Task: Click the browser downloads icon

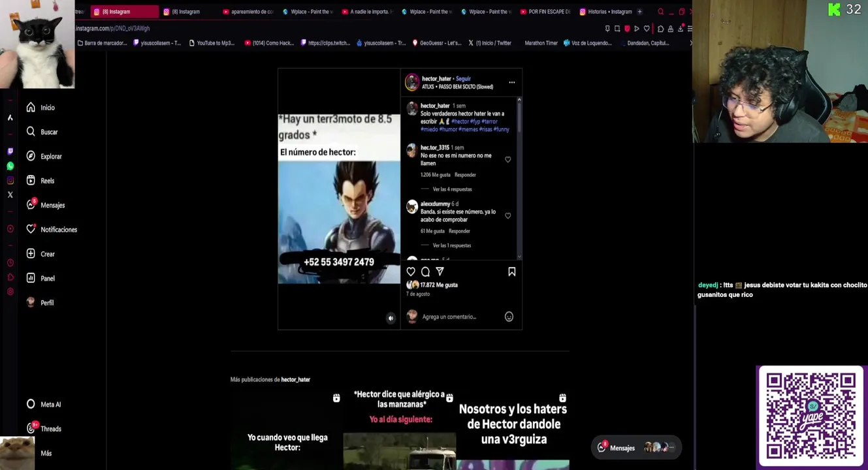Action: tap(680, 29)
